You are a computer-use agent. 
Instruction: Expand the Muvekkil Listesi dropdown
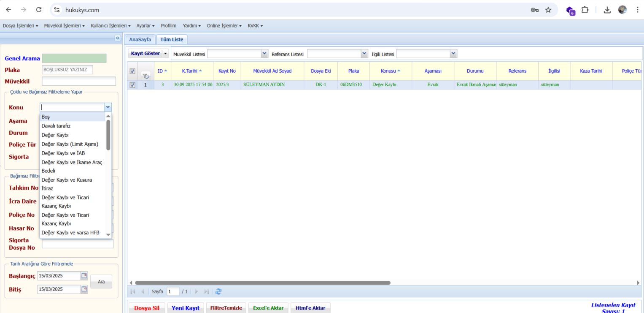[x=264, y=54]
